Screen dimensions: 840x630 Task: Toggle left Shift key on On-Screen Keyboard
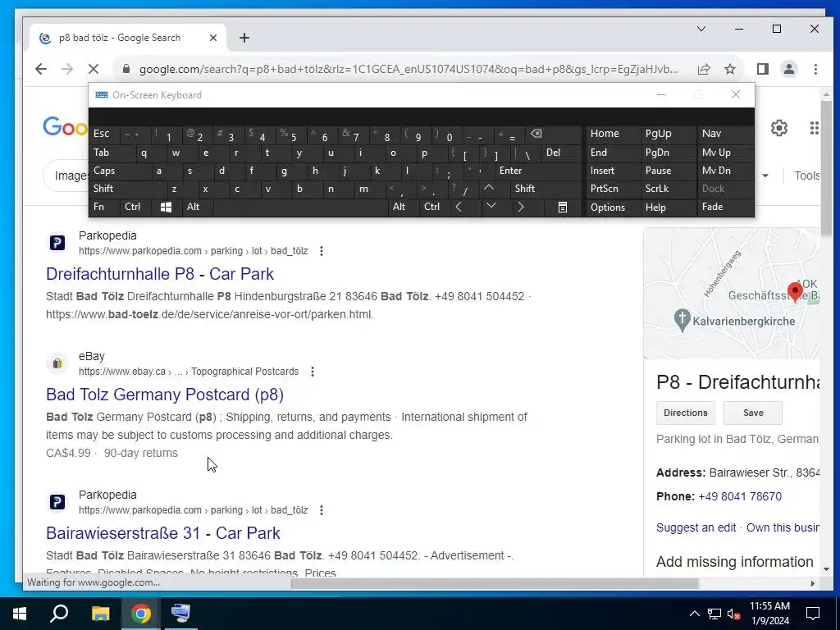[127, 189]
